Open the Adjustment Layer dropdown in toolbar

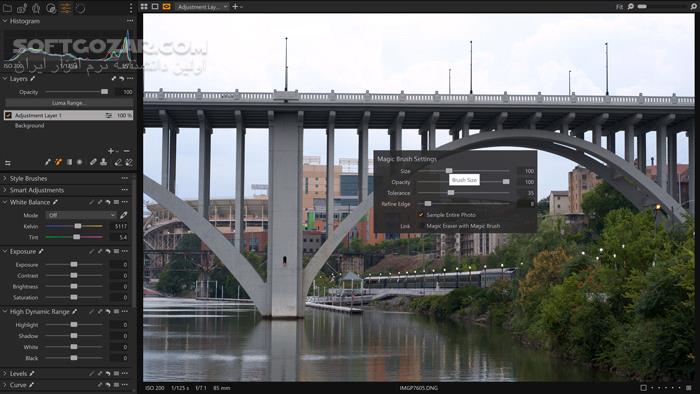click(x=202, y=7)
